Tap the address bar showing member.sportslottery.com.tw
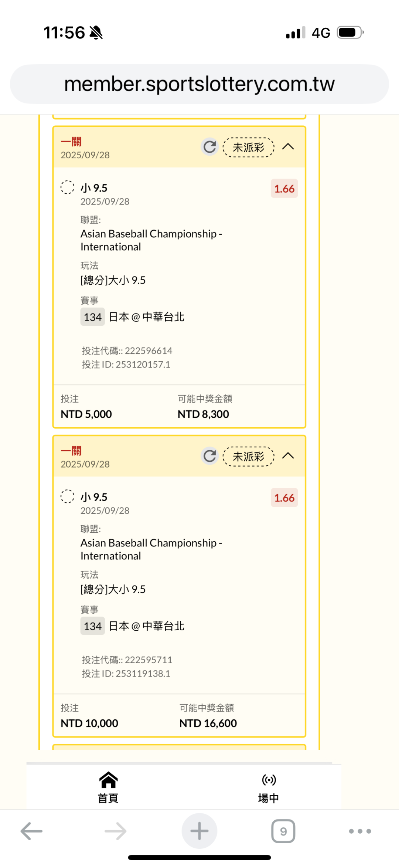The width and height of the screenshot is (399, 868). (x=199, y=84)
